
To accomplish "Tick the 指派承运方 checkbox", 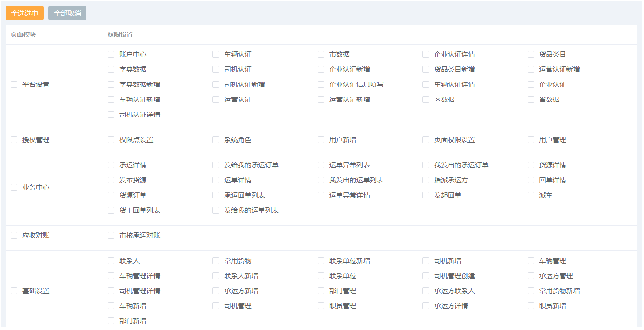I will point(426,180).
